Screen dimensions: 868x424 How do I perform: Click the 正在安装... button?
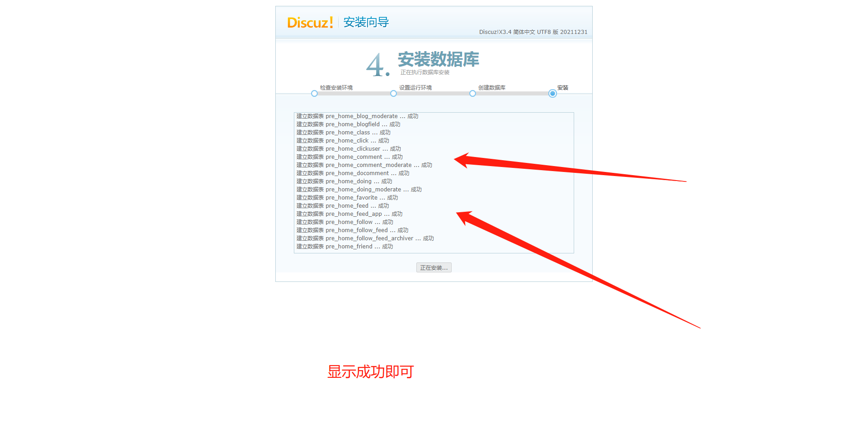[434, 268]
